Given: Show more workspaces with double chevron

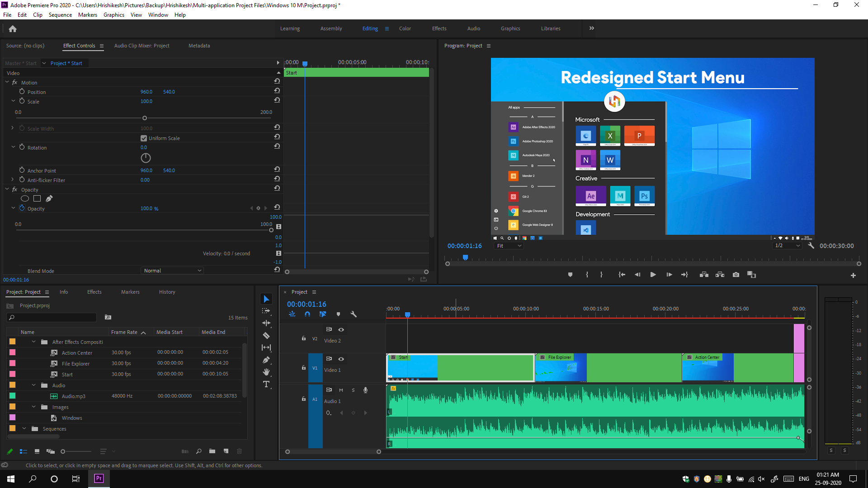Looking at the screenshot, I should [592, 28].
